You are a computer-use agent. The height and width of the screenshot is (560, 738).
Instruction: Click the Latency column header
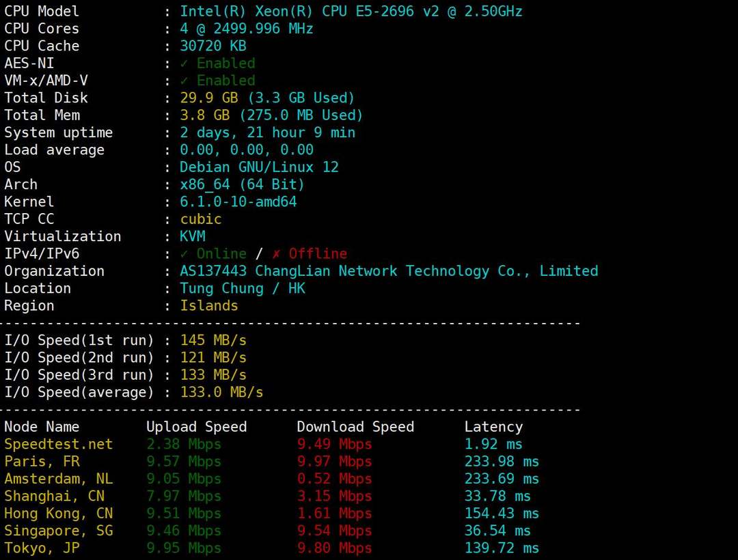493,427
